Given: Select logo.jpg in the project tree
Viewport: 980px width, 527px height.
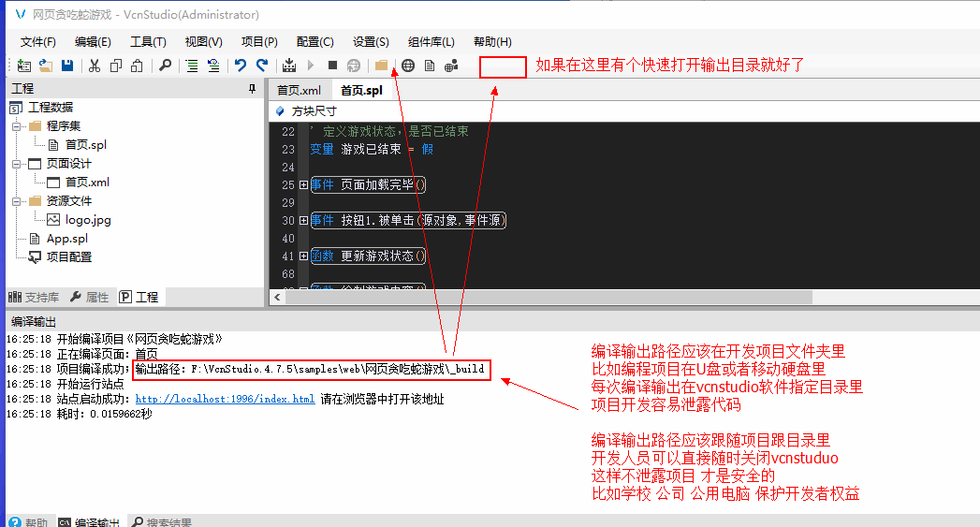Looking at the screenshot, I should (x=87, y=220).
